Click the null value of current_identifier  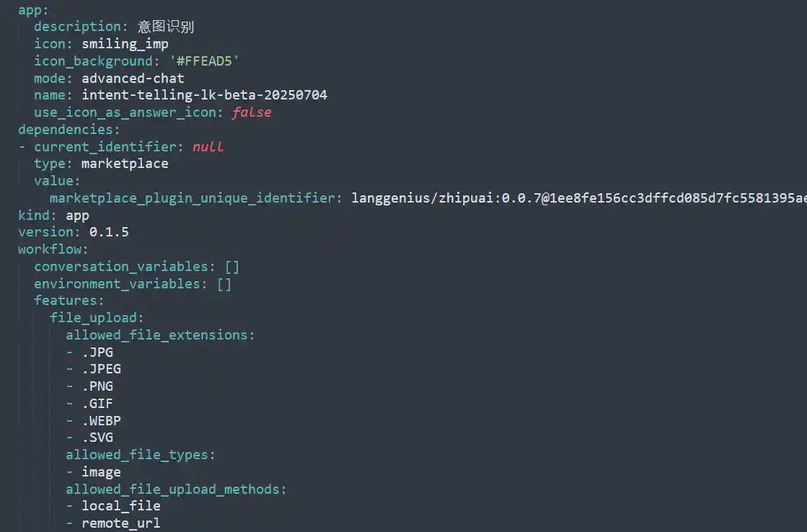(x=208, y=146)
